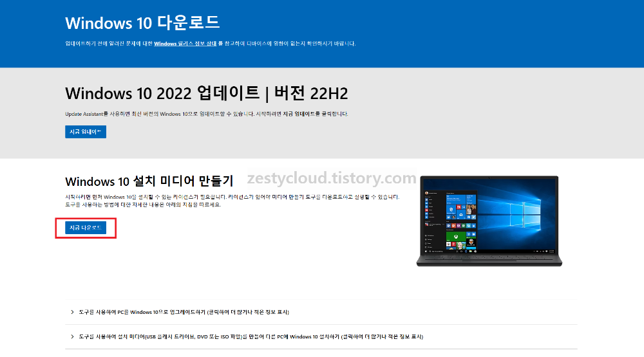
Task: Expand the 설치 미디어 만들어 다른 PC에 설치하기 chevron
Action: tap(72, 337)
